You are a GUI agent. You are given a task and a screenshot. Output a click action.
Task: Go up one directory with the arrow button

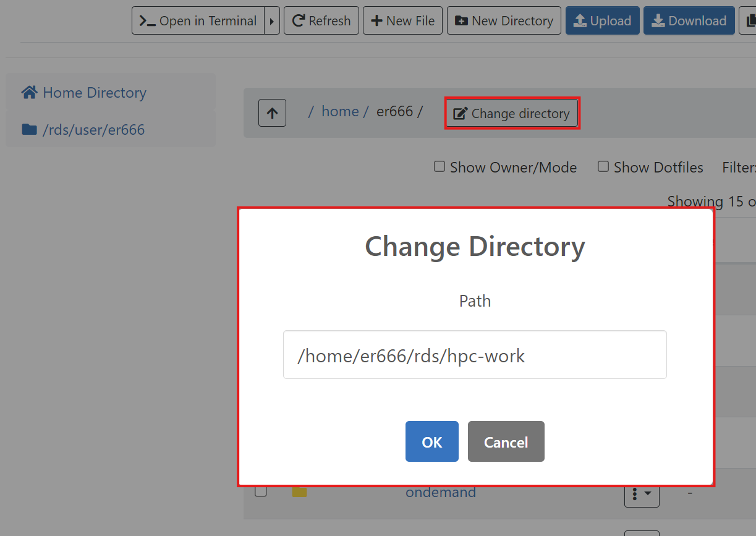272,113
